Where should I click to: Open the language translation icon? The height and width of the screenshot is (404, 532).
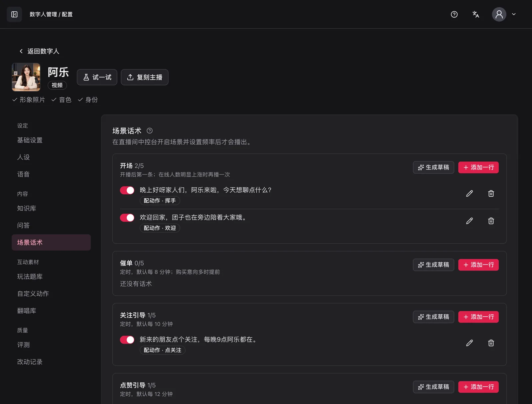coord(476,14)
